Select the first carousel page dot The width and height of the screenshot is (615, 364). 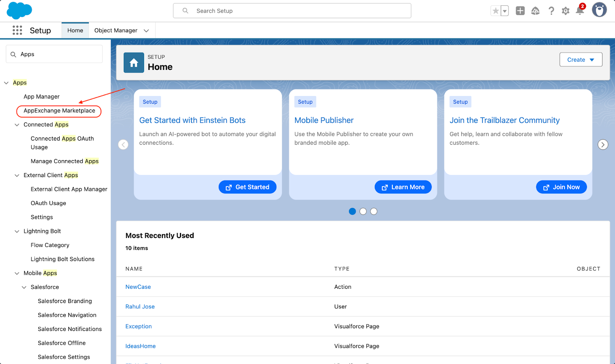pyautogui.click(x=352, y=212)
